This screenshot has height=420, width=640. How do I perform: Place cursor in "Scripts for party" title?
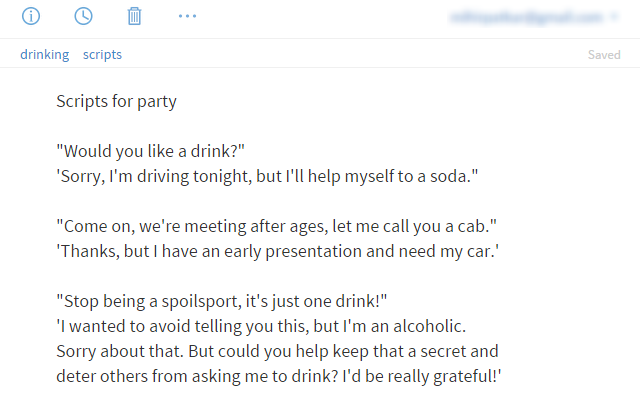116,101
